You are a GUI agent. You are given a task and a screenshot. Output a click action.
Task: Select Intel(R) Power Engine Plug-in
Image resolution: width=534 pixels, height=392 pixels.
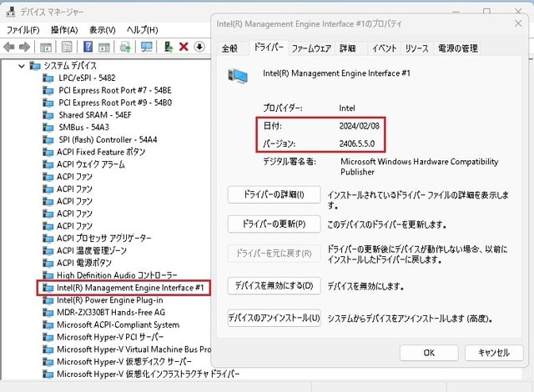click(109, 300)
